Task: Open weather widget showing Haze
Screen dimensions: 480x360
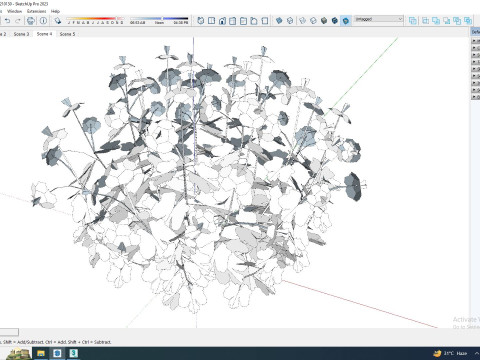Action: coord(450,353)
